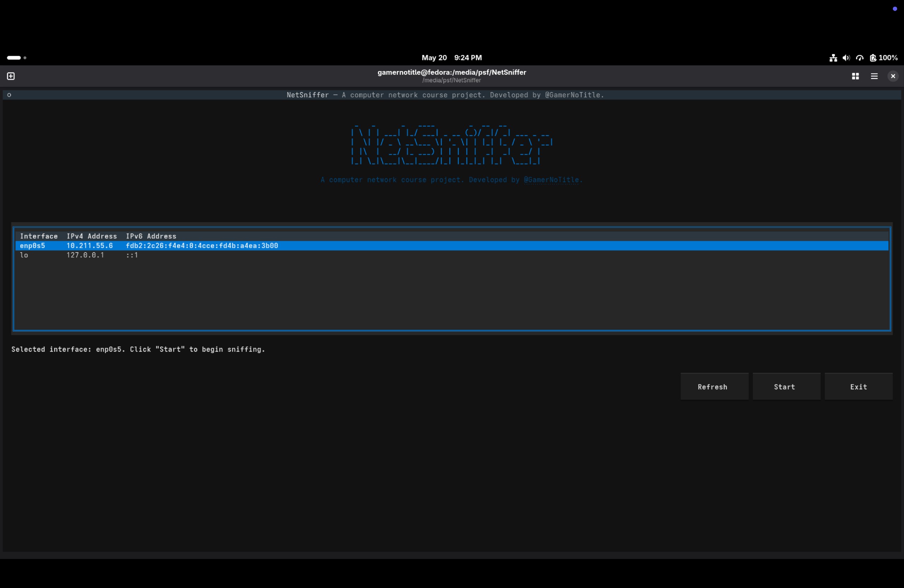Click the small circle icon in NetSniffer header
Screen dimensions: 904x588
(9, 95)
